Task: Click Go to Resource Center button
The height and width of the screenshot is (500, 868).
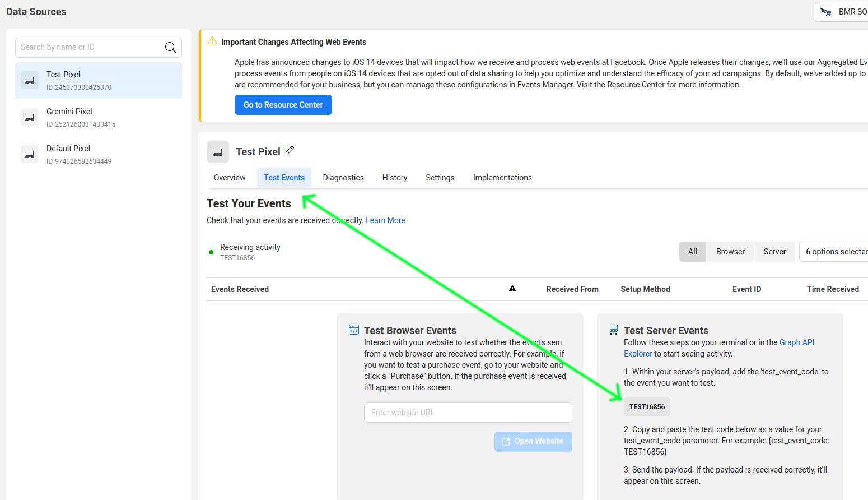Action: point(283,105)
